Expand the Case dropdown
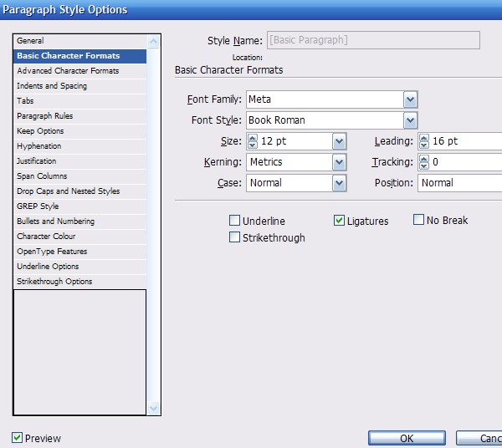 click(339, 183)
